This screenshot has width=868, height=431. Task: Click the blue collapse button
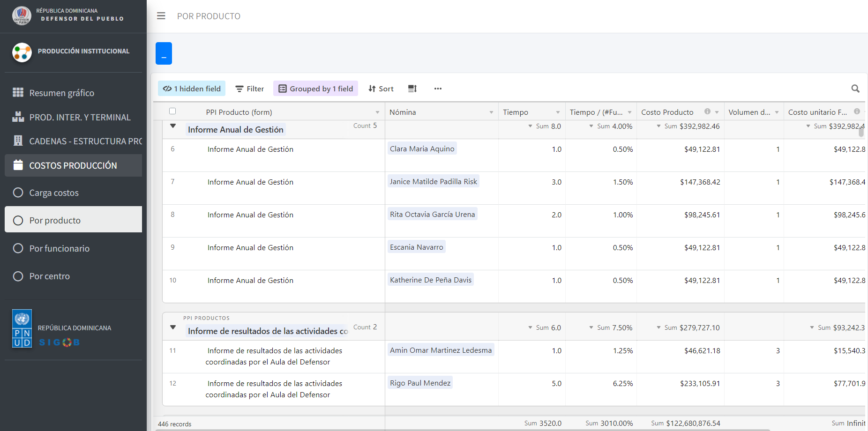[164, 53]
